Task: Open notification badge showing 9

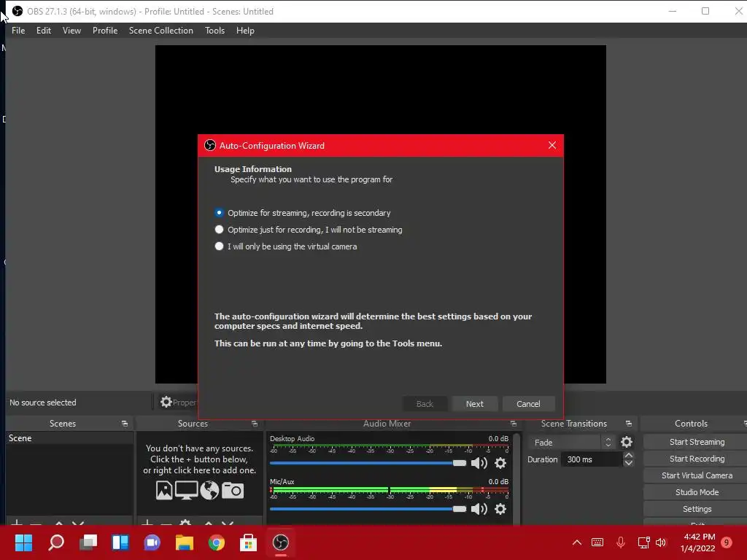Action: 727,542
